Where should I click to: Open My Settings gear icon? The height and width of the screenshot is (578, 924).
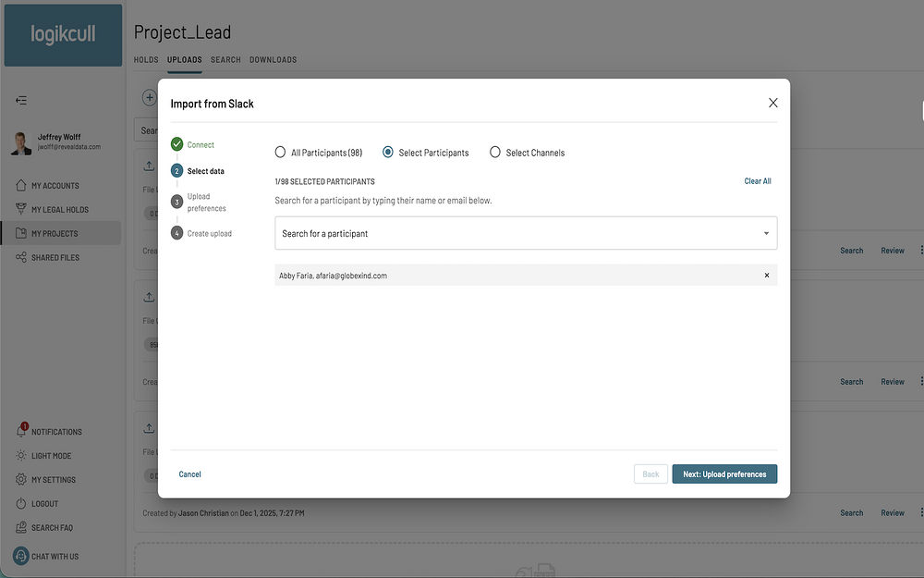tap(21, 479)
